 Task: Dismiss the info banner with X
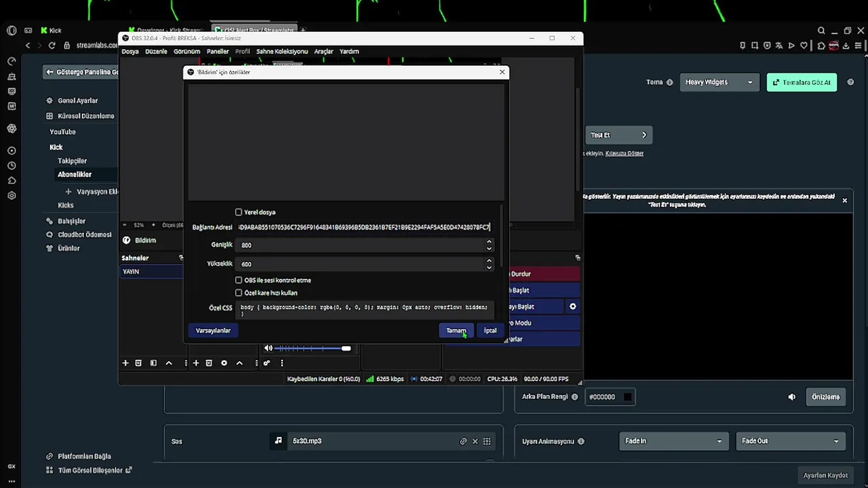point(844,201)
